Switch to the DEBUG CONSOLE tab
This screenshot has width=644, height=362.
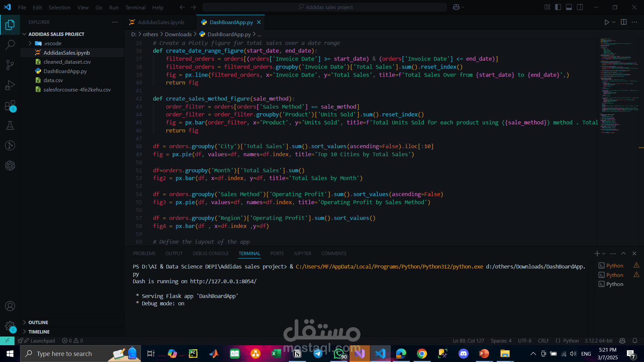coord(211,253)
